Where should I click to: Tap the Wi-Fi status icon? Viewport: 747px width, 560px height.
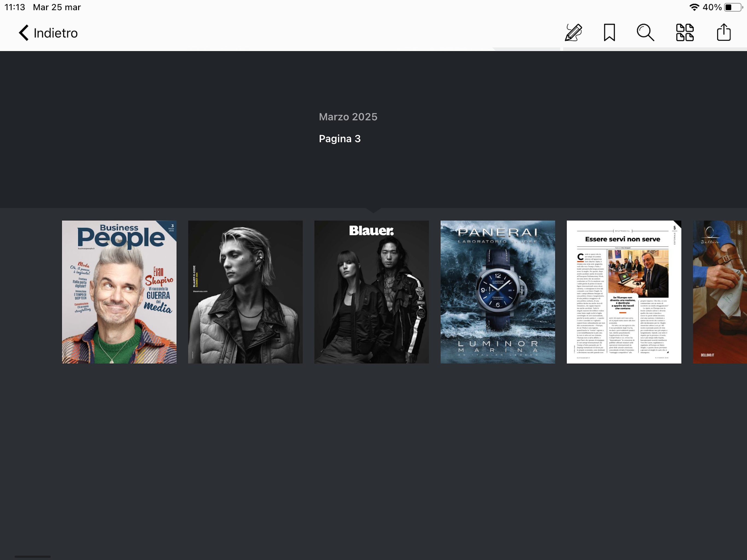point(694,7)
